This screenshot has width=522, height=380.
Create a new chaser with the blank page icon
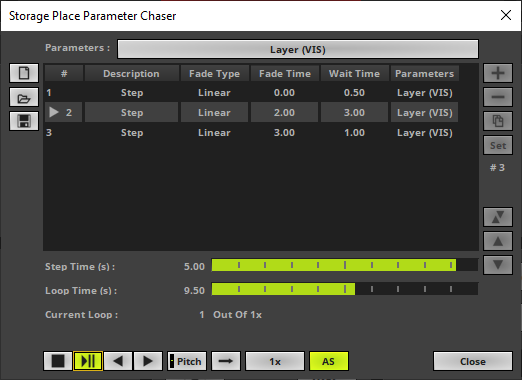[x=24, y=73]
